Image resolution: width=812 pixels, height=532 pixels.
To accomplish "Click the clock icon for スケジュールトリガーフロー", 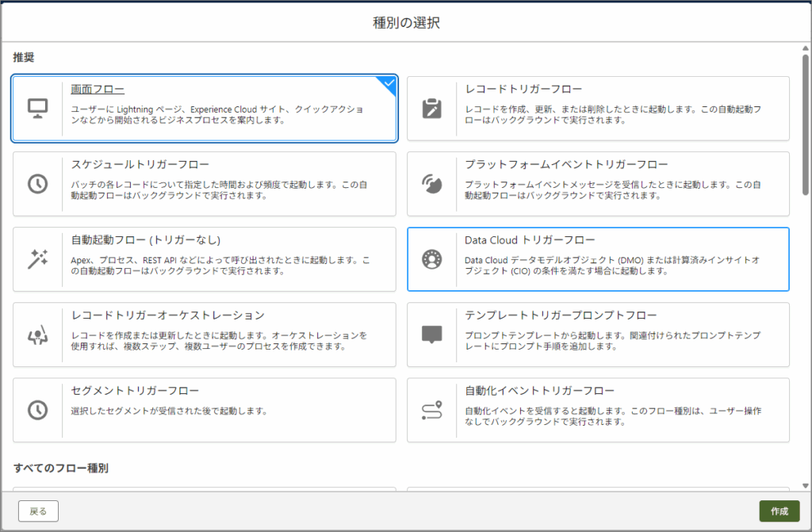I will pyautogui.click(x=37, y=183).
